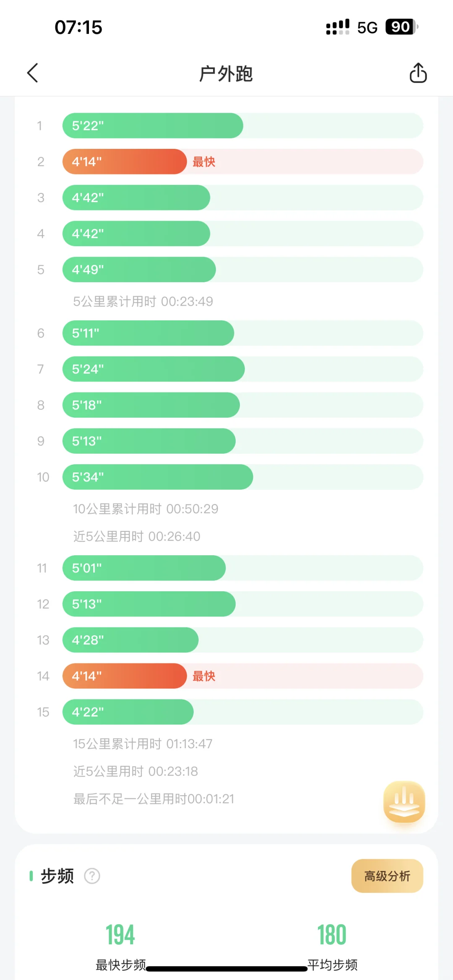Tap the 194 最快步频 value
Screen dimensions: 453x980
(120, 936)
